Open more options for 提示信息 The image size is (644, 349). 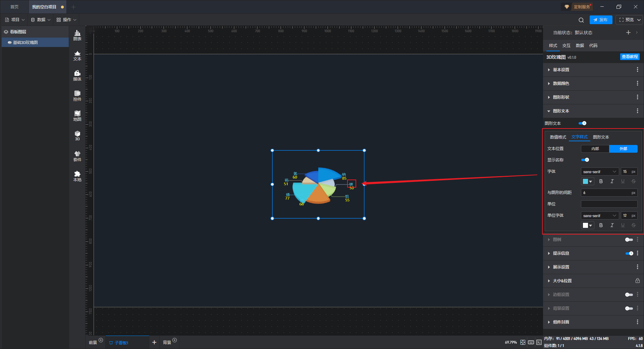637,253
